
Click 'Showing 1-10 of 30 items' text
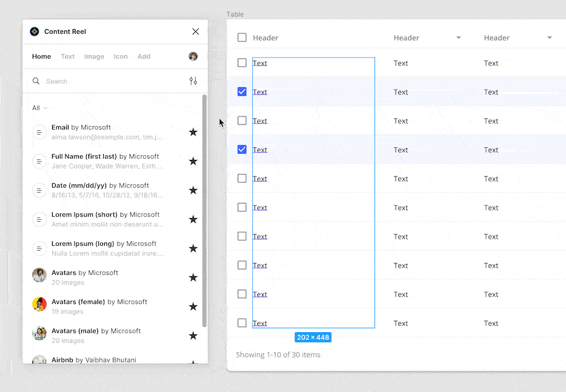pyautogui.click(x=278, y=355)
